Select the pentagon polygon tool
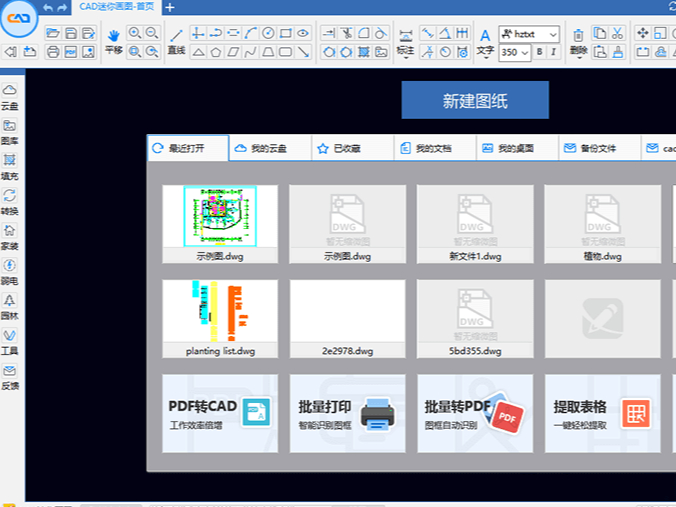The width and height of the screenshot is (676, 507). click(216, 52)
